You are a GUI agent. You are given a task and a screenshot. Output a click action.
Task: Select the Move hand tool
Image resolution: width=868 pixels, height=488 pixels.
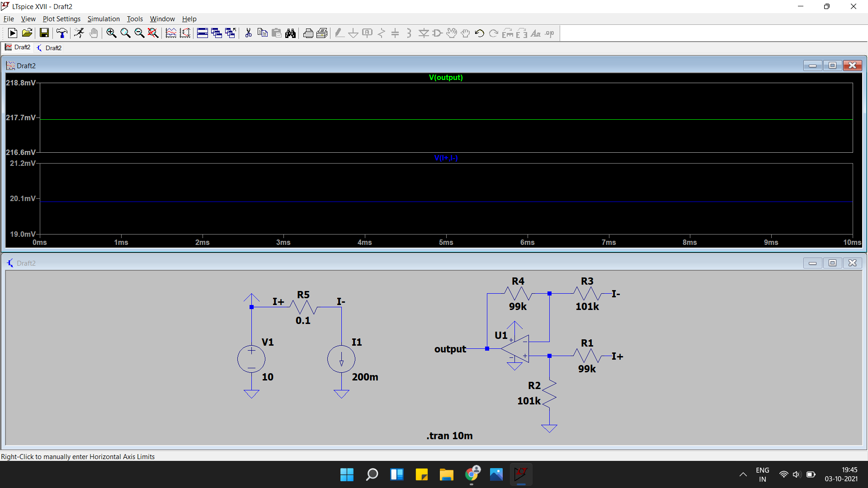click(x=452, y=33)
